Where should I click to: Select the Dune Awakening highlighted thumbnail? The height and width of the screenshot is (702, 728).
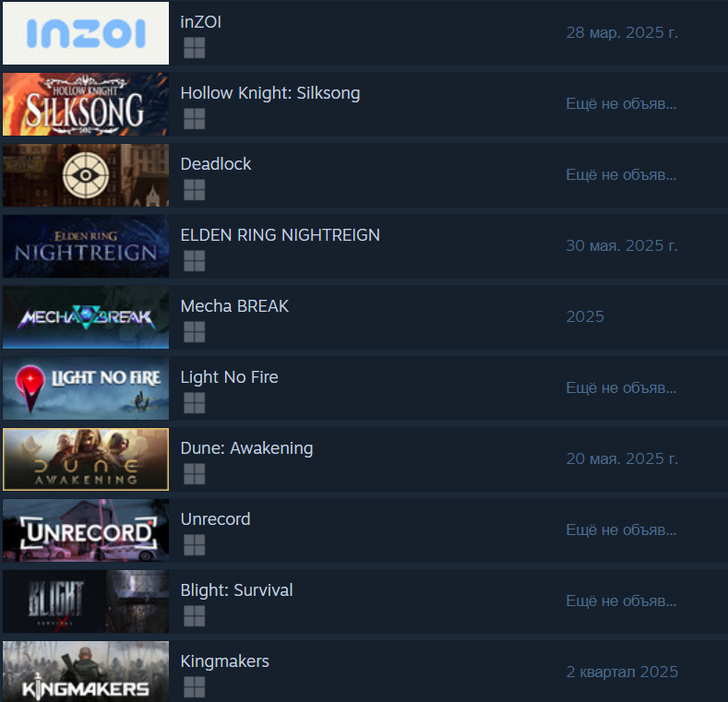click(x=86, y=459)
